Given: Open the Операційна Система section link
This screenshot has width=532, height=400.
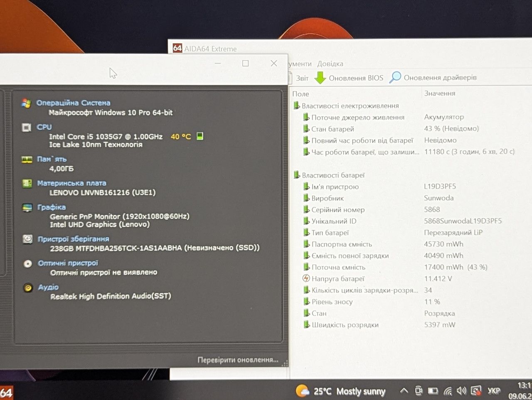Looking at the screenshot, I should (x=73, y=103).
